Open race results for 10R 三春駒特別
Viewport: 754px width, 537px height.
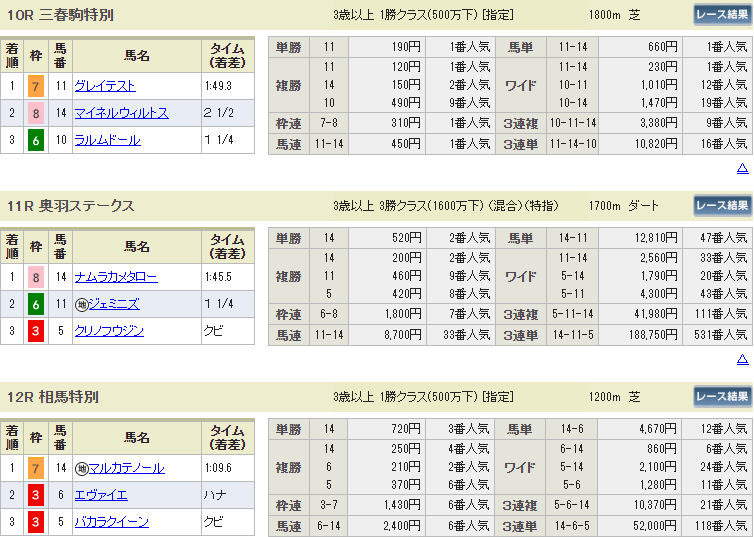[x=722, y=14]
